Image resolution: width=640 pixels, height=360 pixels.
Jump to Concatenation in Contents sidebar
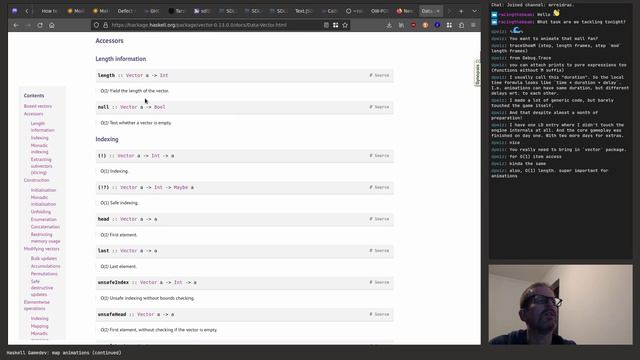click(45, 227)
